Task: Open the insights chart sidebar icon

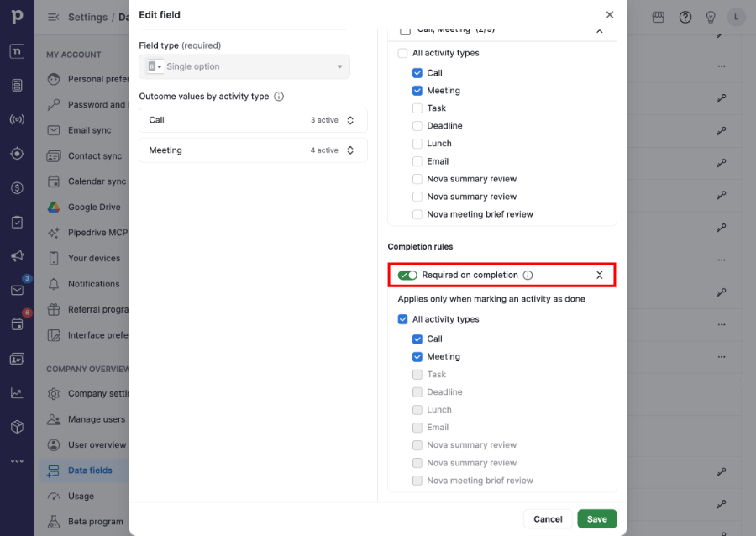Action: click(17, 393)
